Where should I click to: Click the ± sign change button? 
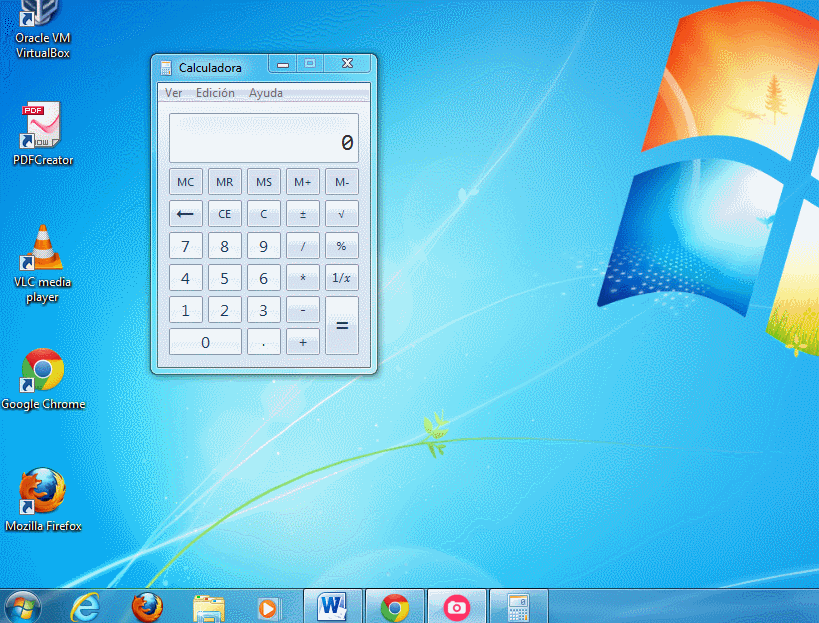pos(303,214)
